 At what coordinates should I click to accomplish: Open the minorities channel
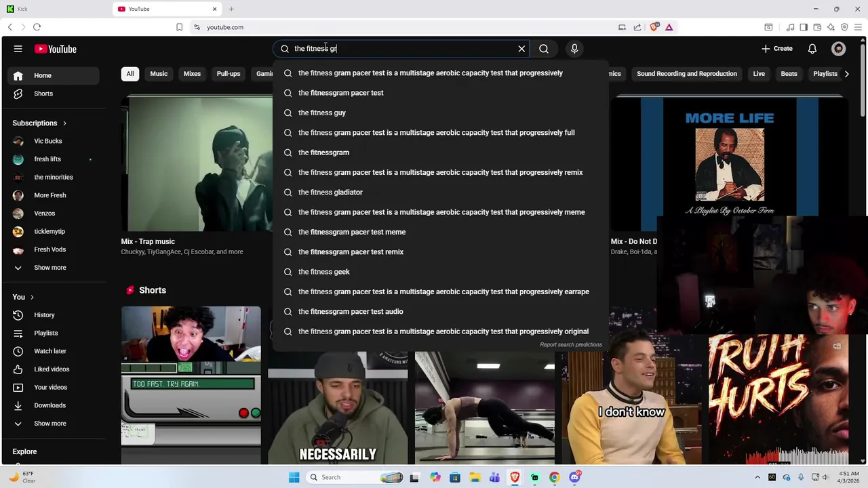[54, 177]
